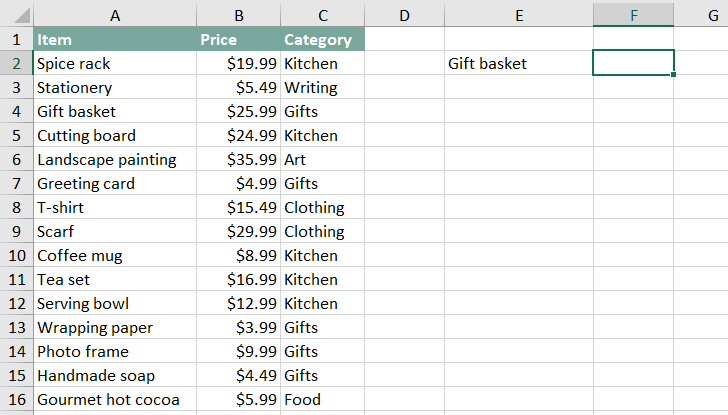This screenshot has height=415, width=728.
Task: Select the $35.99 price cell
Action: click(x=239, y=160)
